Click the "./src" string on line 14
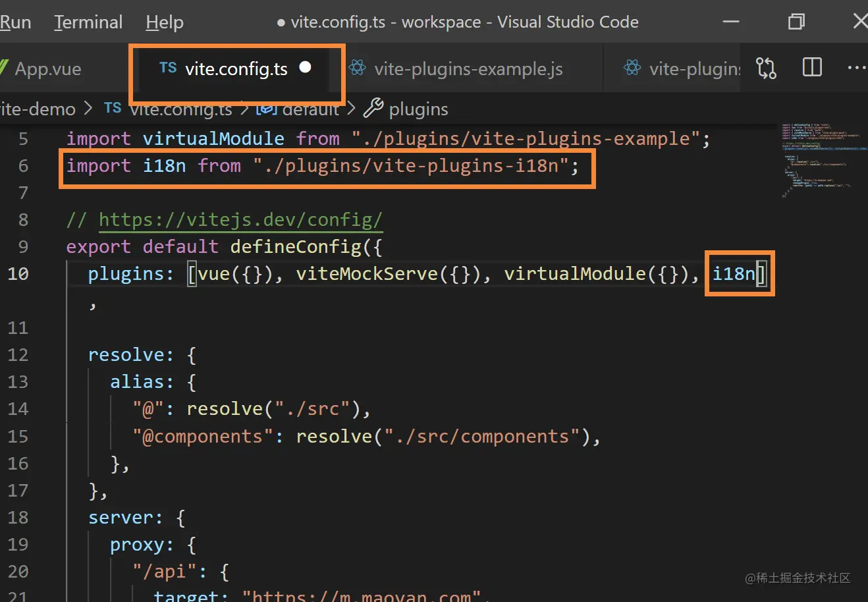The width and height of the screenshot is (868, 602). click(x=312, y=409)
